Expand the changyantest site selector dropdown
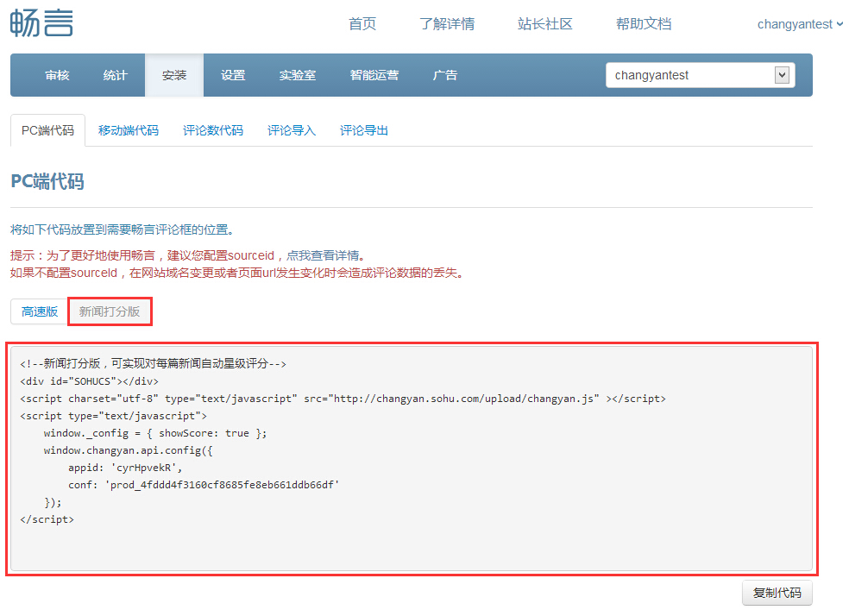Viewport: 849px width, 616px height. [782, 75]
